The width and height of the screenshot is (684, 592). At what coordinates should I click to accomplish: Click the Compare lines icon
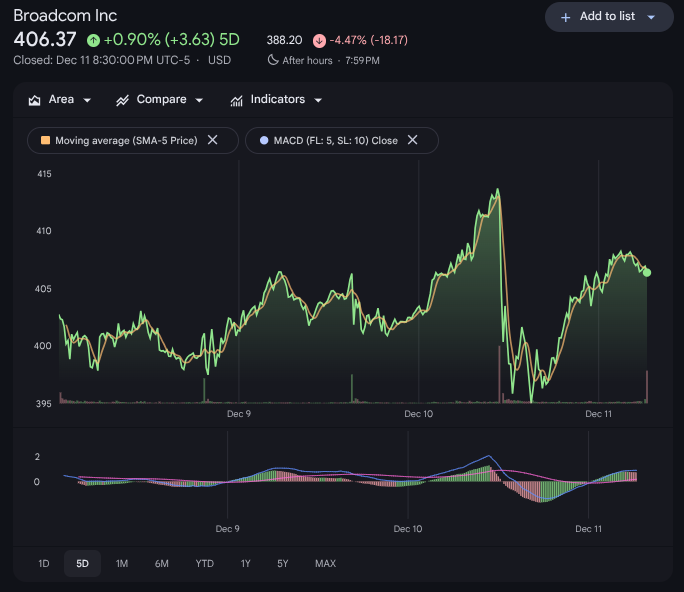[123, 100]
